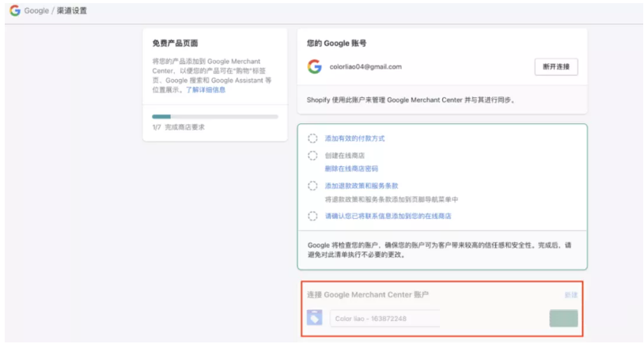This screenshot has height=344, width=644.
Task: Open the Color liao - 163872248 account dropdown
Action: [x=385, y=319]
